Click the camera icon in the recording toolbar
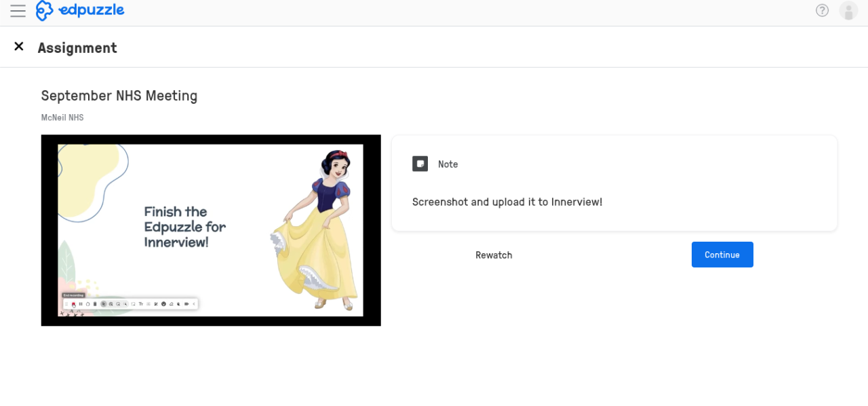Image resolution: width=868 pixels, height=406 pixels. (186, 303)
